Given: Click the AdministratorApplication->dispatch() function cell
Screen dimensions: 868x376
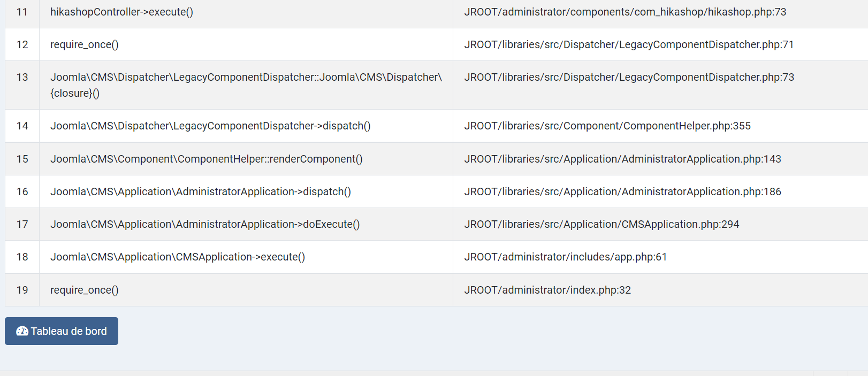Looking at the screenshot, I should [x=200, y=191].
